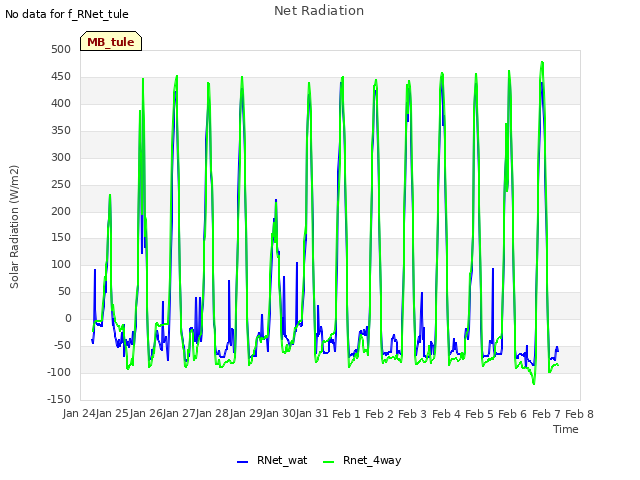640x480 pixels.
Task: Click the blue RNet_wat legend swatch
Action: pos(242,462)
